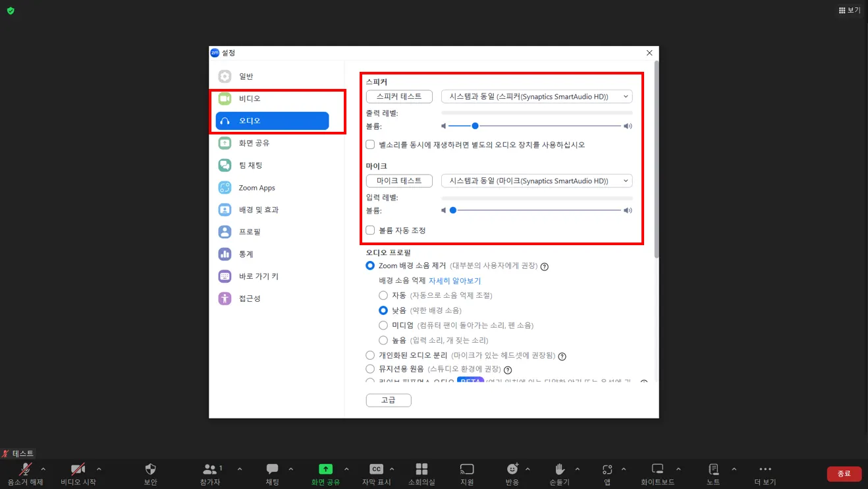Toggle the 볼륨 자동 조정 checkbox
The height and width of the screenshot is (489, 868).
tap(370, 230)
